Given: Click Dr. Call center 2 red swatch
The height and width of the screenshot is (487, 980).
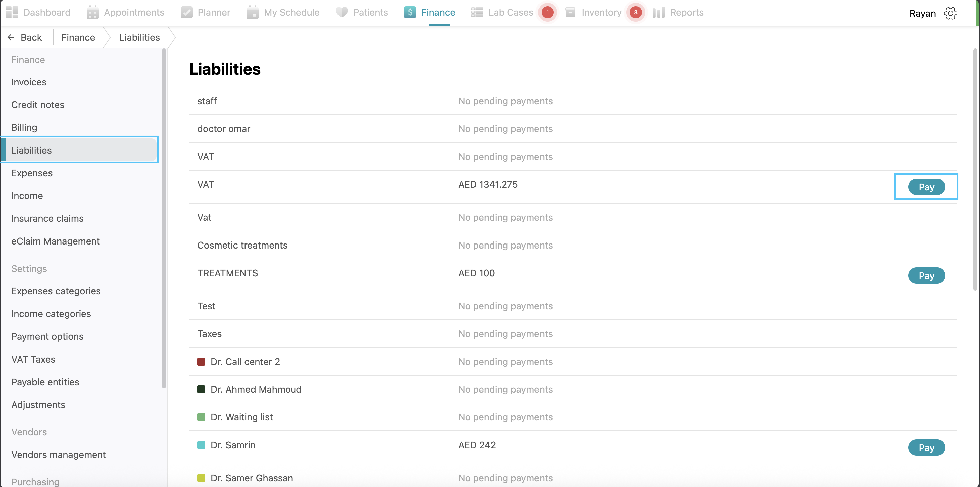Looking at the screenshot, I should [201, 362].
